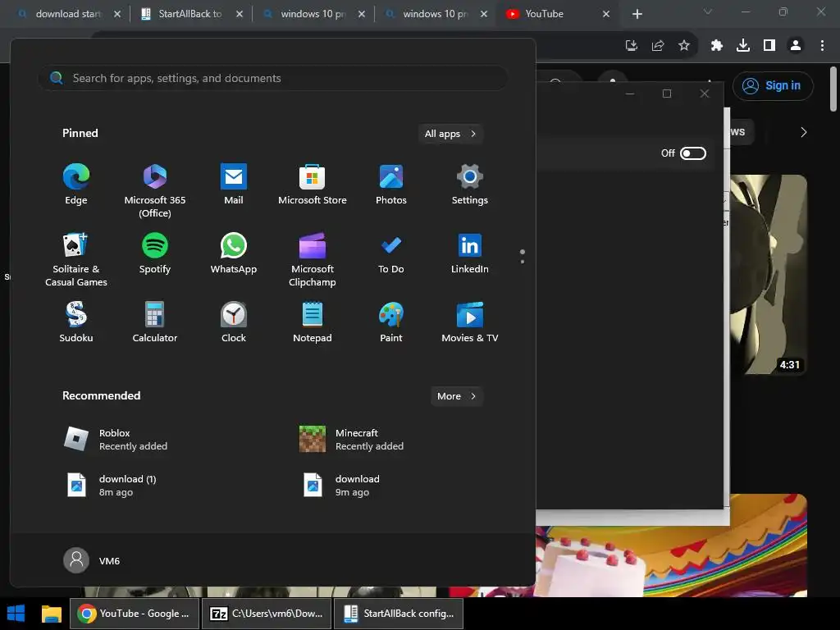Open the Mail app
This screenshot has width=840, height=630.
(234, 185)
